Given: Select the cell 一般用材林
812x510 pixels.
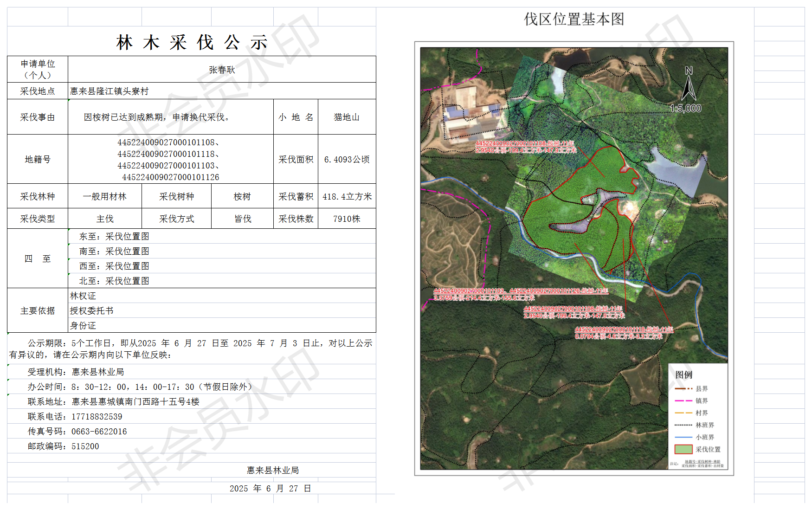Looking at the screenshot, I should coord(105,196).
